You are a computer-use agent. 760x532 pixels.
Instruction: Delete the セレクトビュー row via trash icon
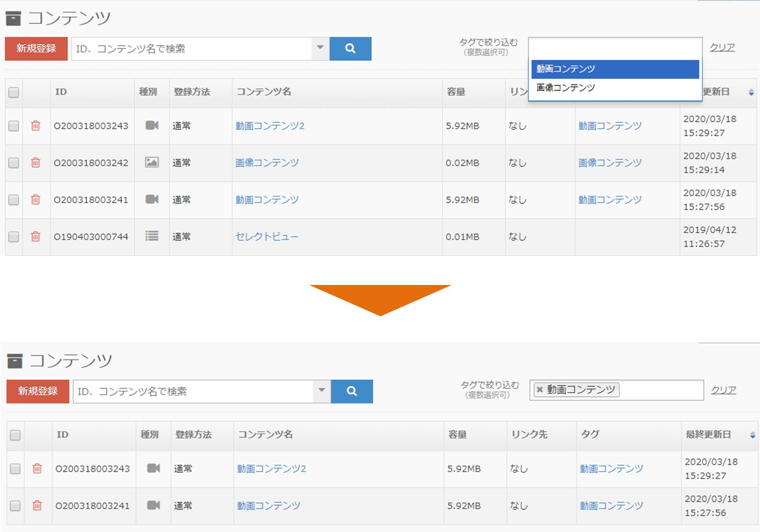pyautogui.click(x=36, y=236)
